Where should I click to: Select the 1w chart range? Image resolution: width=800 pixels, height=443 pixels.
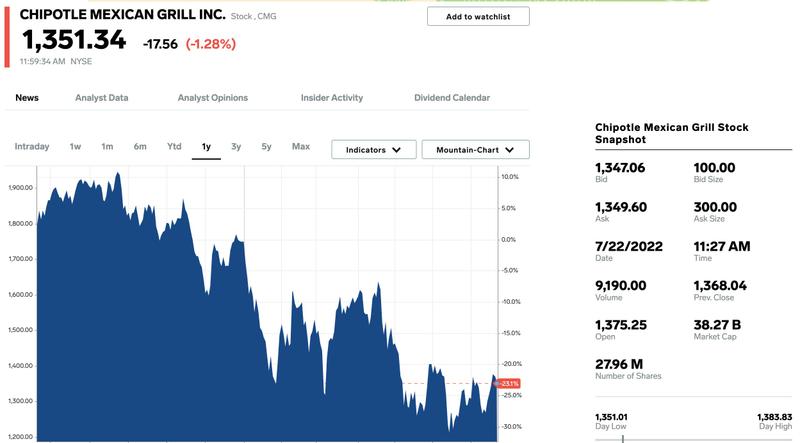click(x=76, y=146)
